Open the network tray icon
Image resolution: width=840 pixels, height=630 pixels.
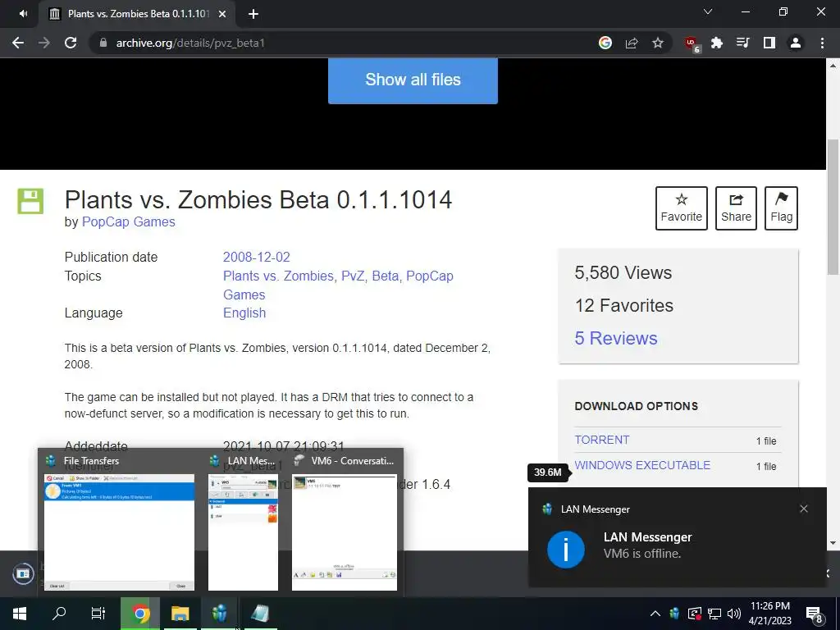pos(714,614)
